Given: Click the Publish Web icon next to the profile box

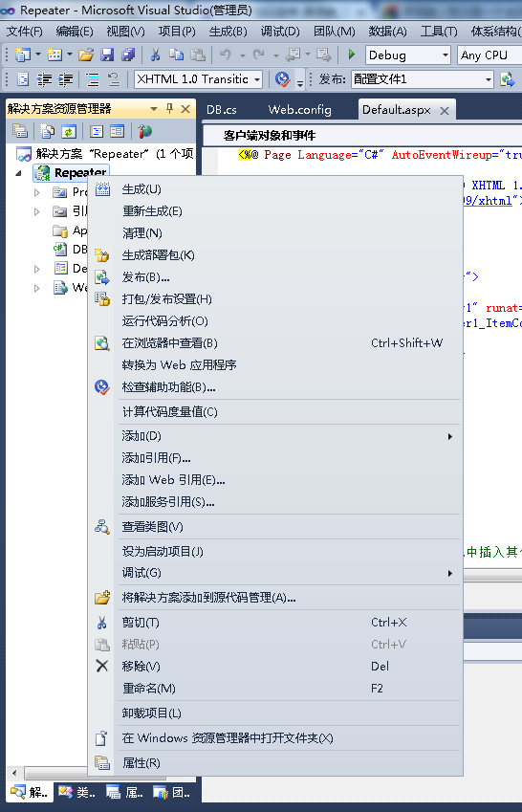Looking at the screenshot, I should [508, 79].
